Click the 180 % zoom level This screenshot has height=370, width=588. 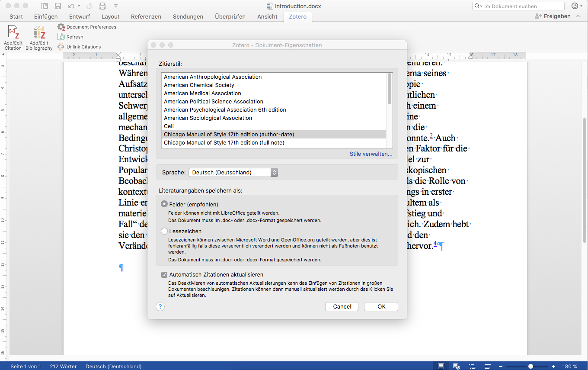coord(569,367)
